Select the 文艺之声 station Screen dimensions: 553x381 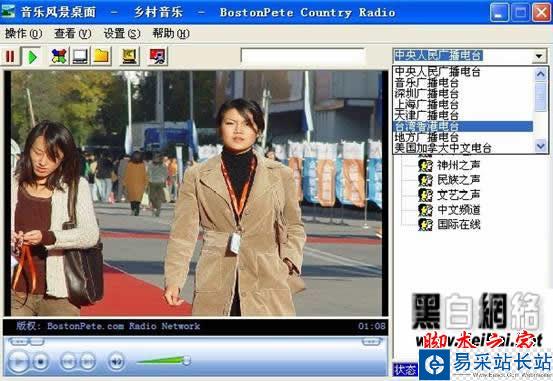[x=458, y=195]
